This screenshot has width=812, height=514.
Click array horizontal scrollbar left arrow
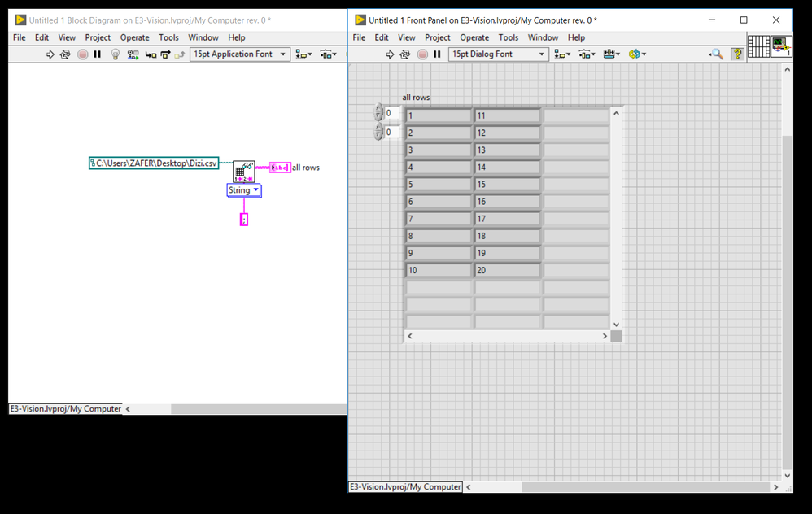point(409,336)
